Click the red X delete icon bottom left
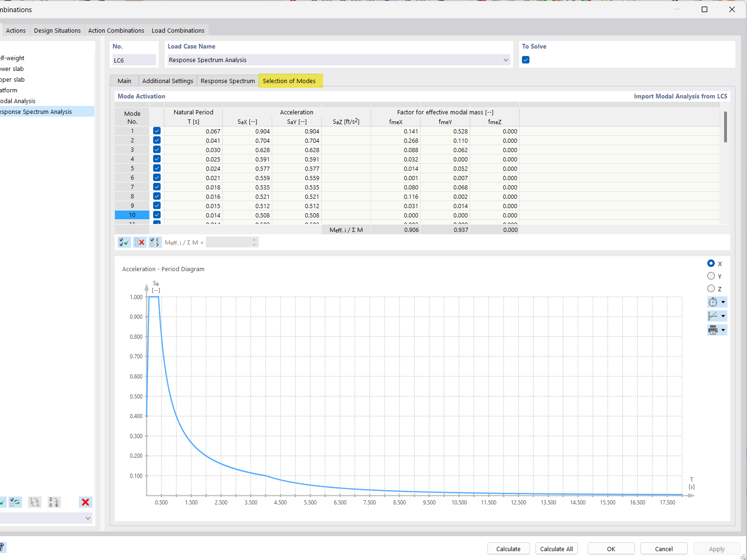Screen dimensions: 747x560 click(x=85, y=502)
